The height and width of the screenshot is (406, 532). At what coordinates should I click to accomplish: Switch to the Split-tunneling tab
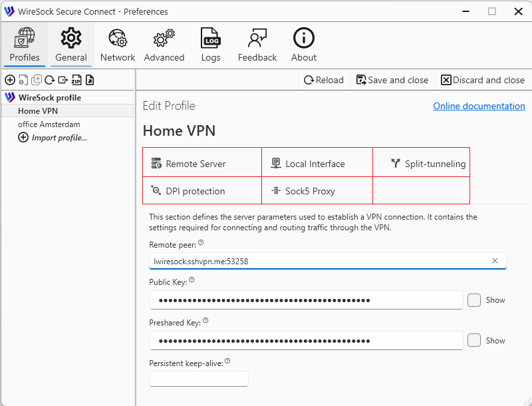428,164
